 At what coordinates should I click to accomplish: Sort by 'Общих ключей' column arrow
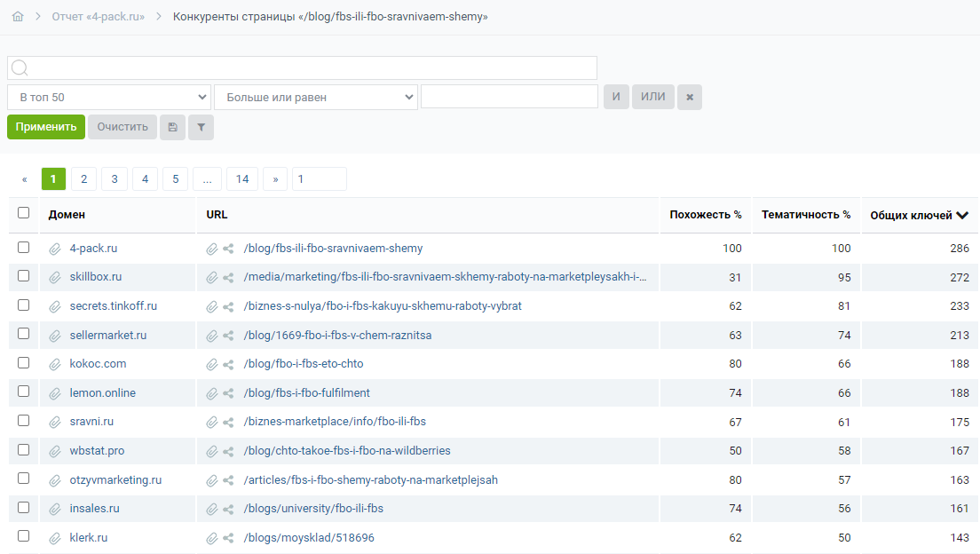[962, 215]
